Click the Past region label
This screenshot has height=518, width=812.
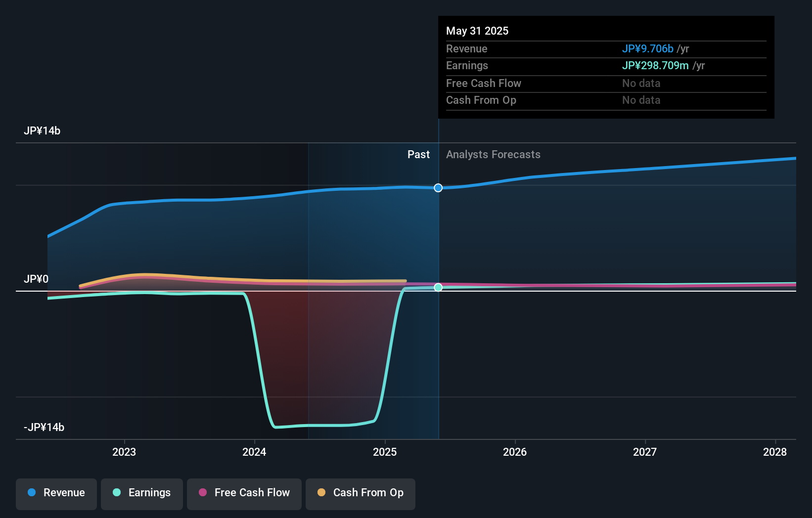tap(418, 155)
